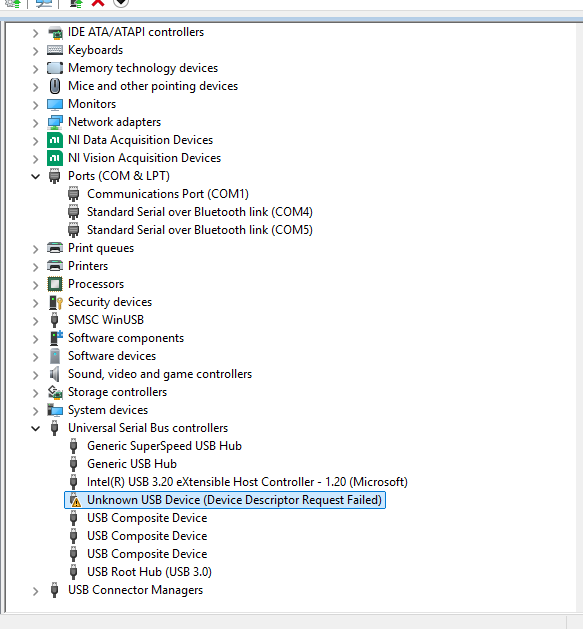The image size is (583, 629).
Task: Click the Processors label
Action: (96, 284)
